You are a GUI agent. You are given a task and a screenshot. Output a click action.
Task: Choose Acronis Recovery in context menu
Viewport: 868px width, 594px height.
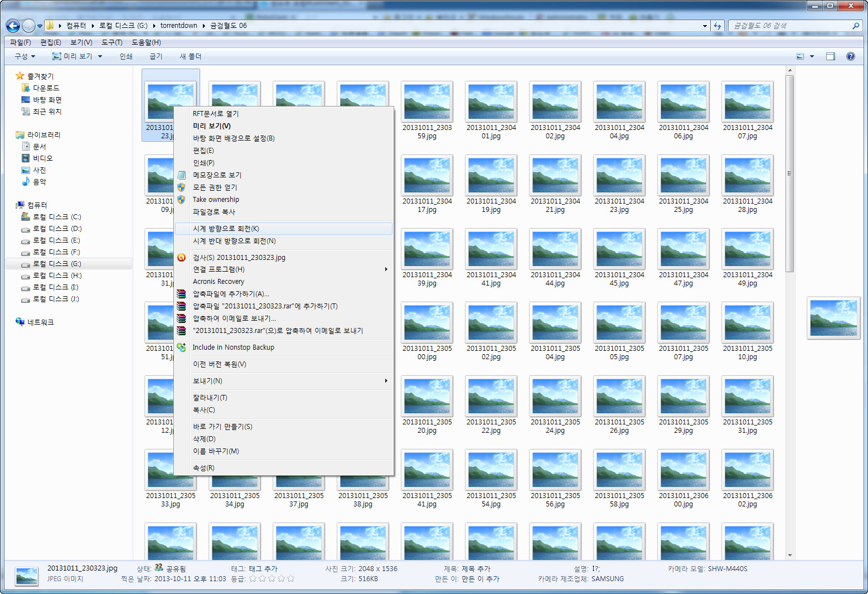tap(283, 282)
